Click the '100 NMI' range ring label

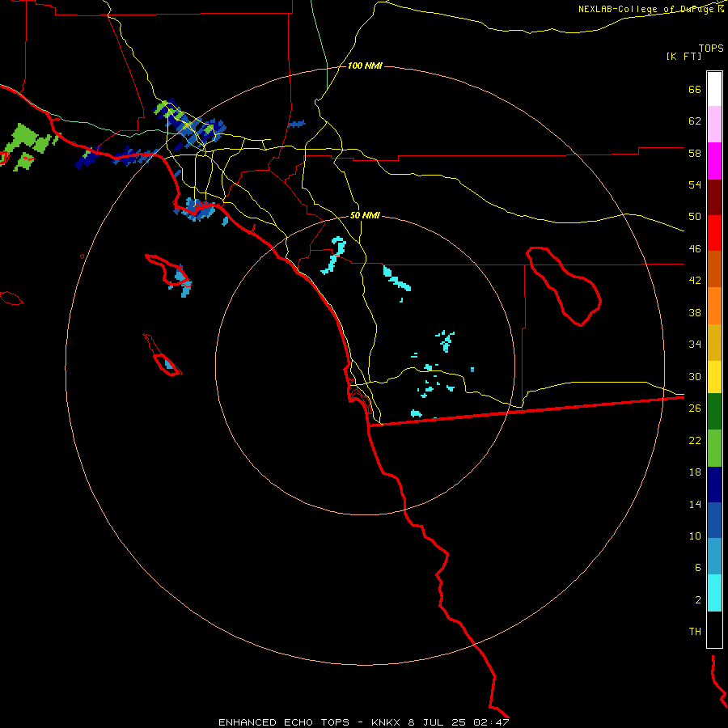[365, 66]
